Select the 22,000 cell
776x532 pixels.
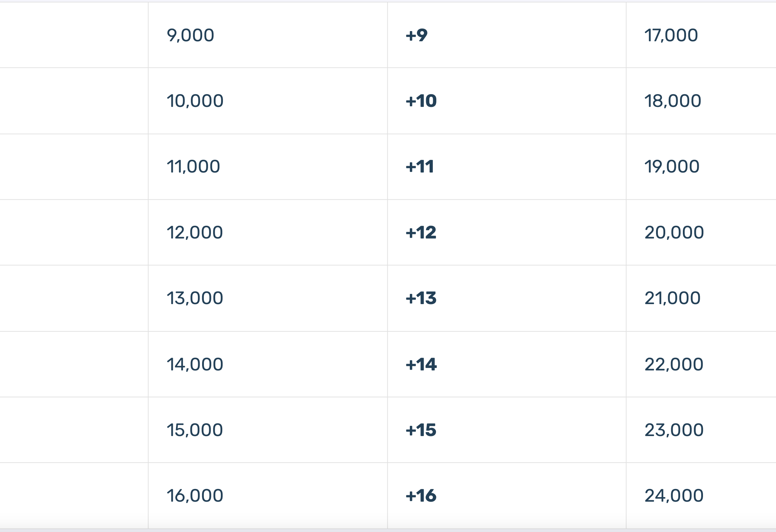pyautogui.click(x=701, y=364)
